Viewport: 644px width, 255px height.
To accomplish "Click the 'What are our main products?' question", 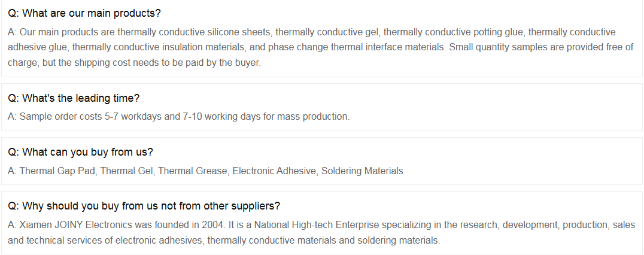I will click(x=84, y=13).
